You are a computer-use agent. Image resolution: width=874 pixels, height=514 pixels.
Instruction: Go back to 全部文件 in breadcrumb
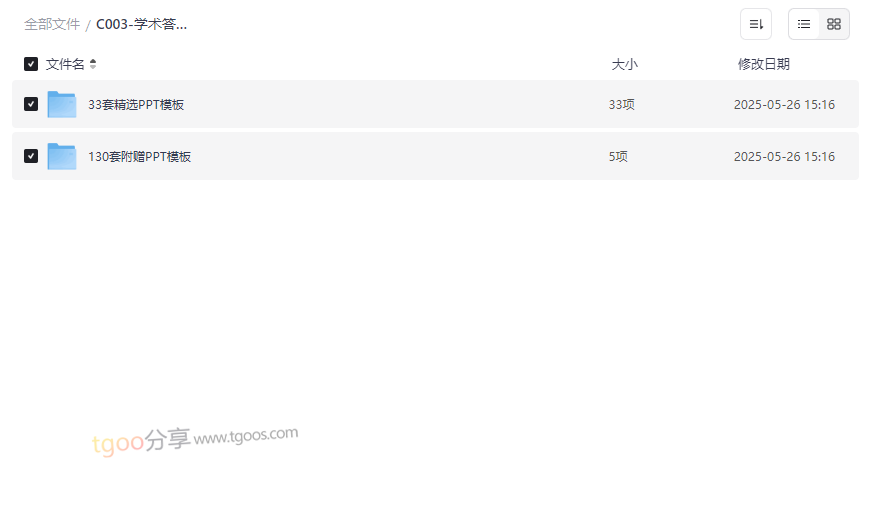pos(52,24)
